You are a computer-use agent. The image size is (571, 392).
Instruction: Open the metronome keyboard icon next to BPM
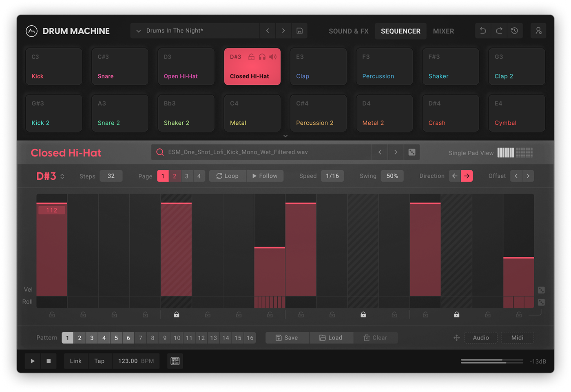175,361
